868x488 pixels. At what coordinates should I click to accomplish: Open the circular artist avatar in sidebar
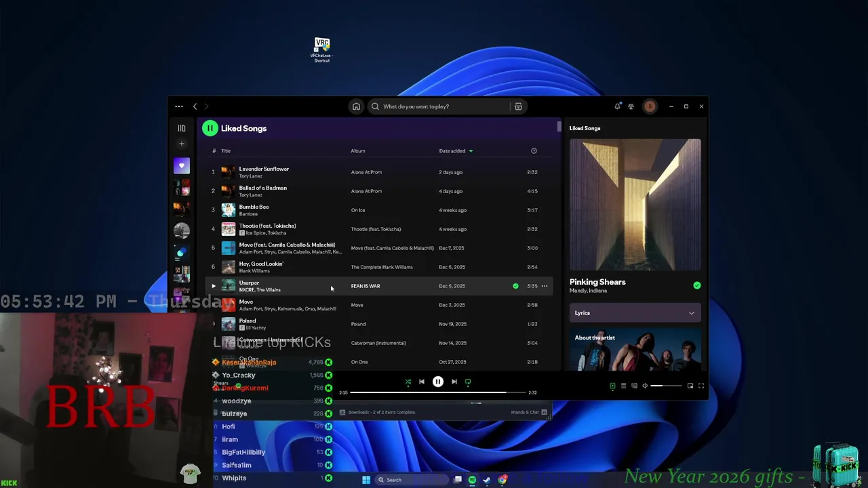182,231
